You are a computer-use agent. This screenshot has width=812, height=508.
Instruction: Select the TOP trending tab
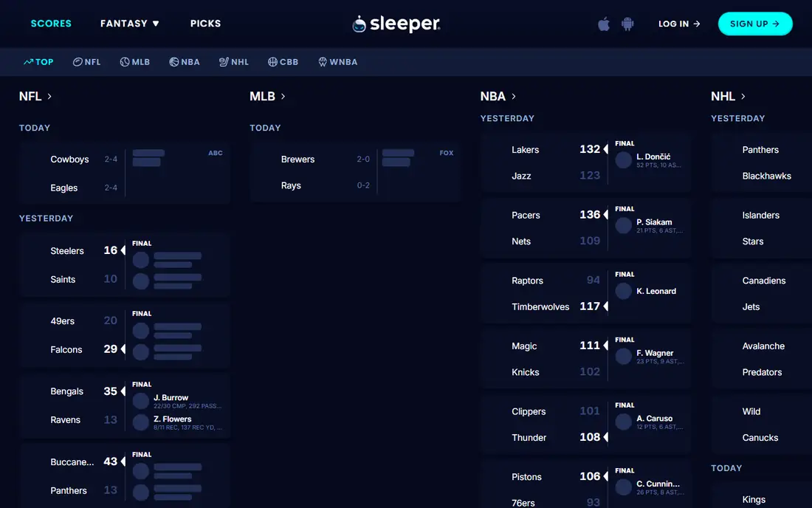[39, 61]
